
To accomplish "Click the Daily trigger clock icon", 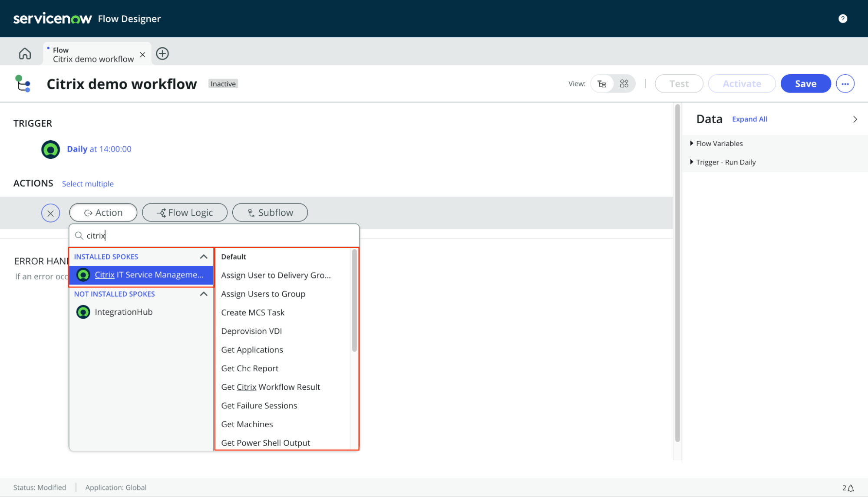I will [50, 149].
